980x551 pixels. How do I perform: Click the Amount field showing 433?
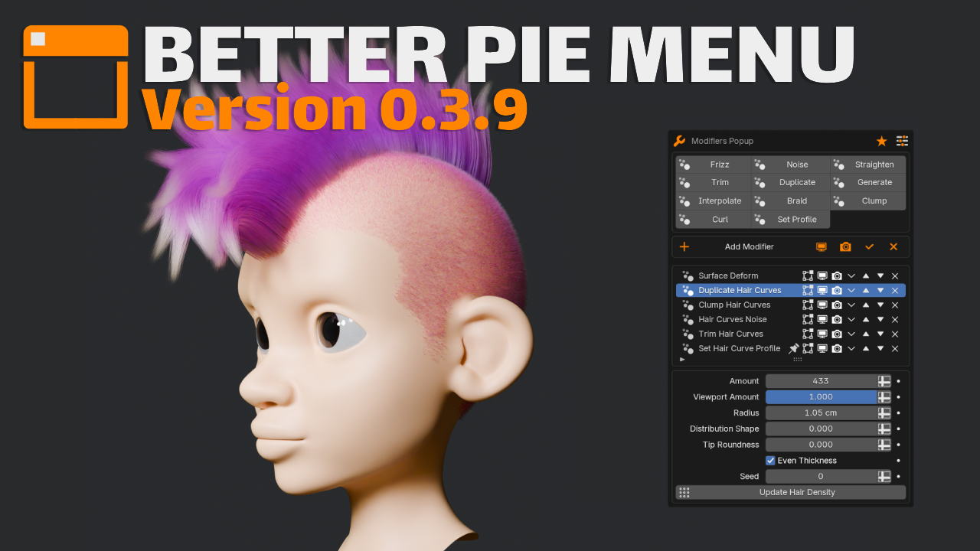click(x=821, y=381)
